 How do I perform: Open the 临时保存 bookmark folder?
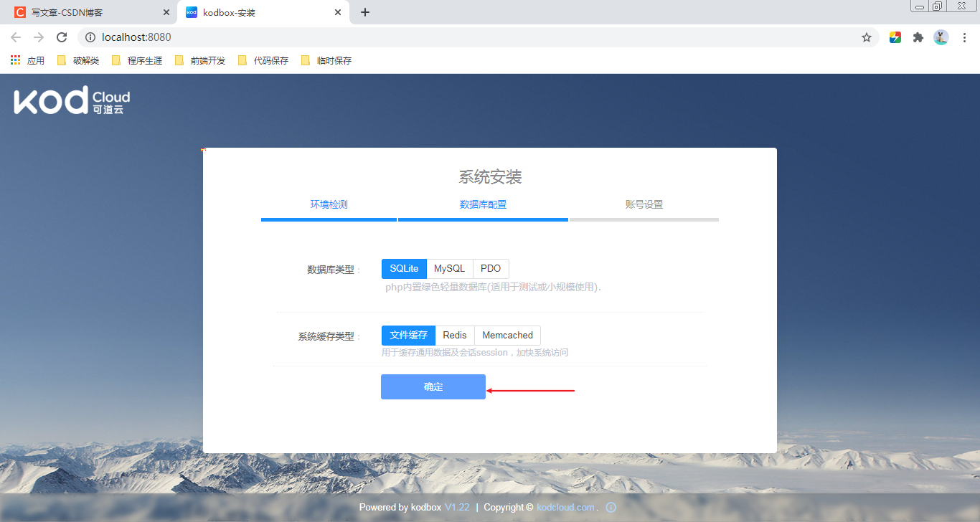pyautogui.click(x=326, y=60)
